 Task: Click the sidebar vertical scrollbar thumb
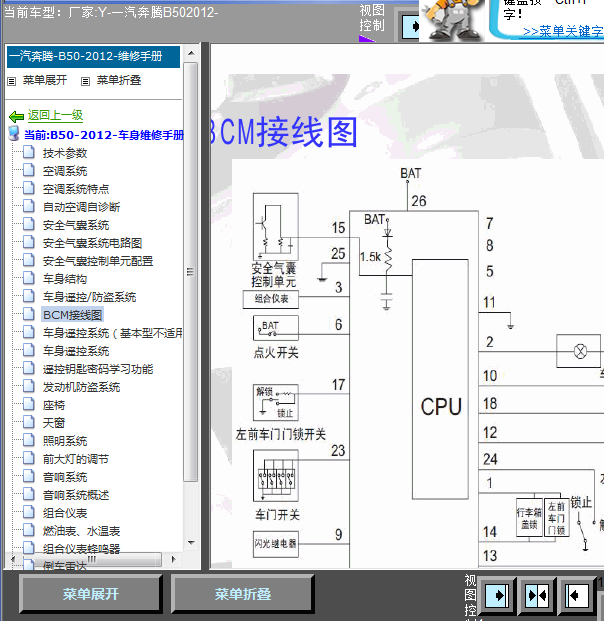pos(191,272)
